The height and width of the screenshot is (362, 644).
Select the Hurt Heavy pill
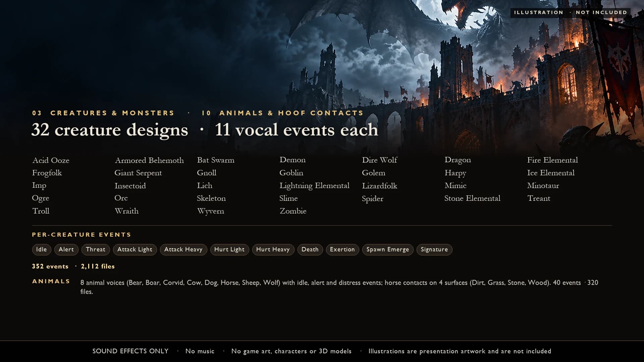(273, 249)
